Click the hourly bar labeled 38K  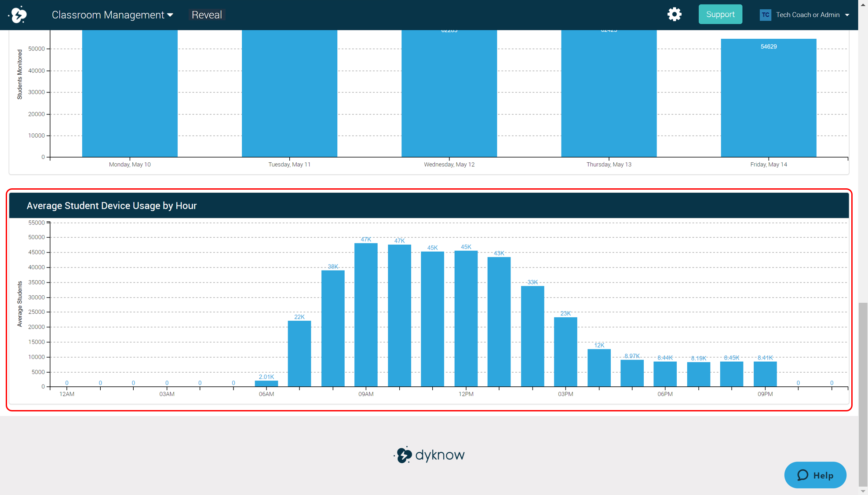coord(333,329)
